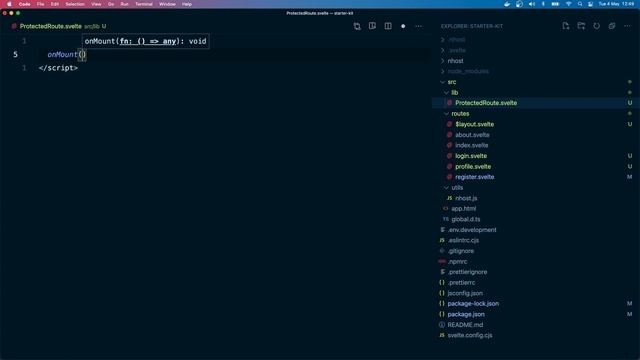Image resolution: width=640 pixels, height=360 pixels.
Task: Collapse all folders in Explorer
Action: pyautogui.click(x=612, y=26)
